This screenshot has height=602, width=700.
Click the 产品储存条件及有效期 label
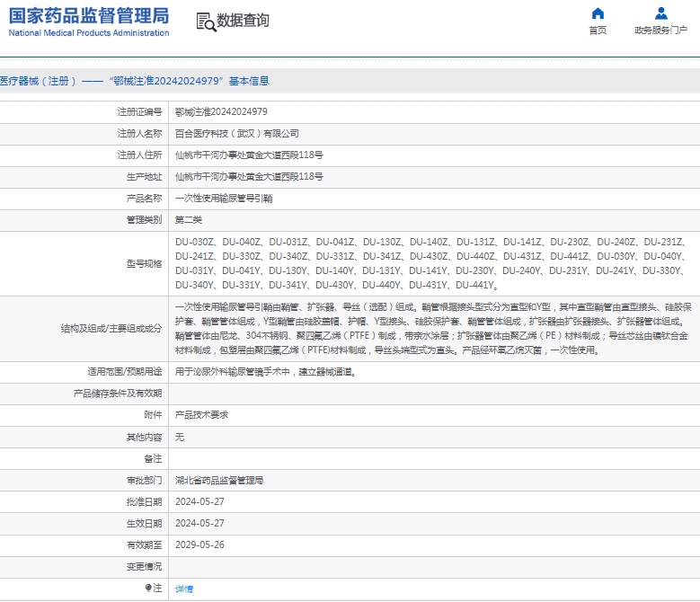118,394
